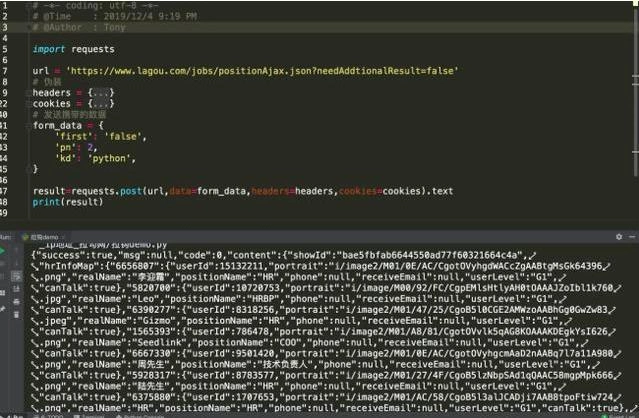Click "success":true in the console output
The height and width of the screenshot is (418, 639).
[74, 256]
